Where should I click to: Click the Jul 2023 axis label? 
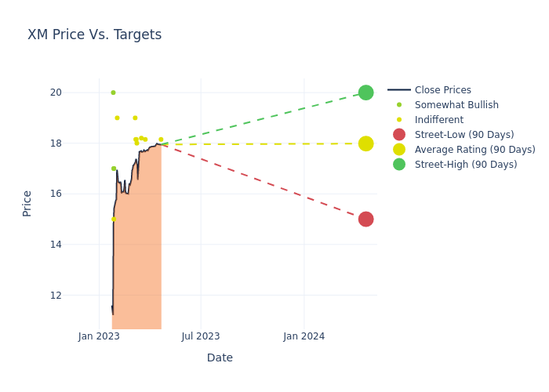(201, 336)
